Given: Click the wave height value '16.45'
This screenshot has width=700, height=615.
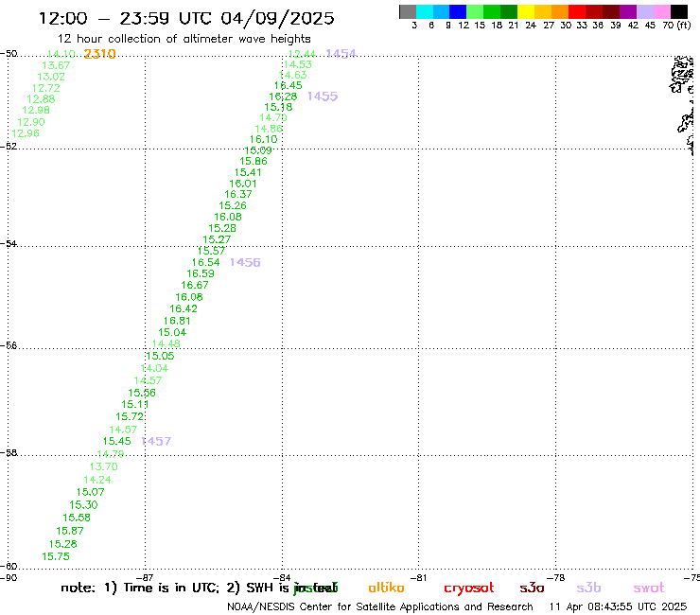Looking at the screenshot, I should (289, 85).
